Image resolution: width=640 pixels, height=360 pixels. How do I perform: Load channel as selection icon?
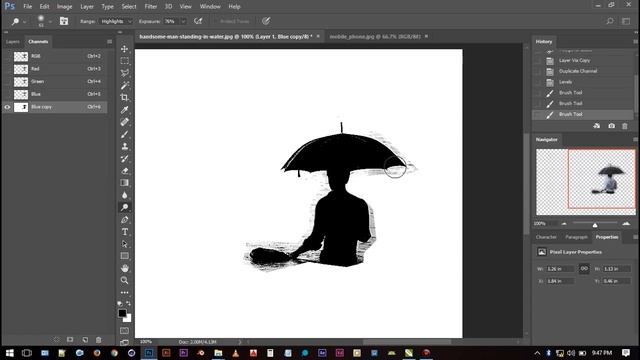57,340
